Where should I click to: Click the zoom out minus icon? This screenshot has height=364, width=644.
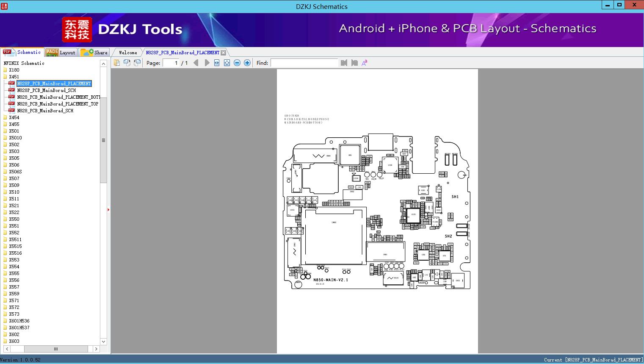(237, 63)
